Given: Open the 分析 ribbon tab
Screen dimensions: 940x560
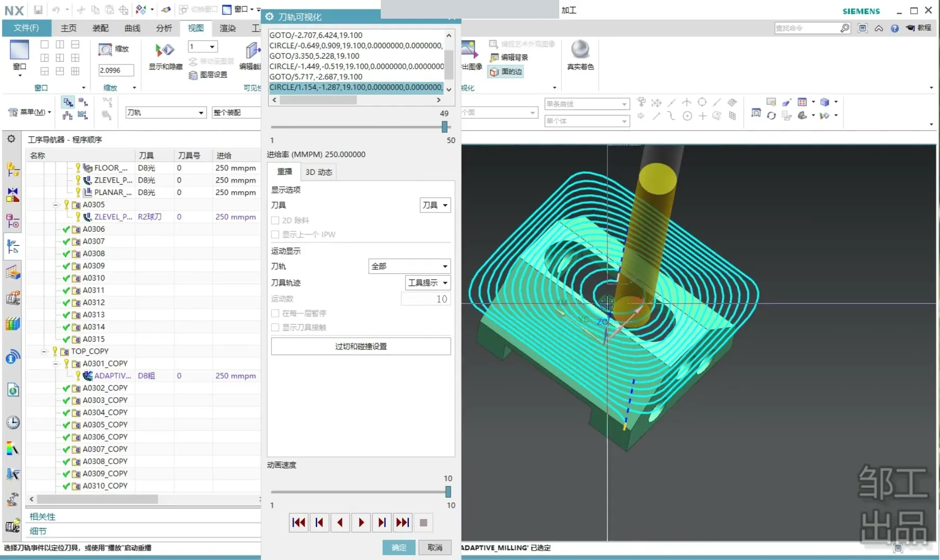Looking at the screenshot, I should [164, 28].
